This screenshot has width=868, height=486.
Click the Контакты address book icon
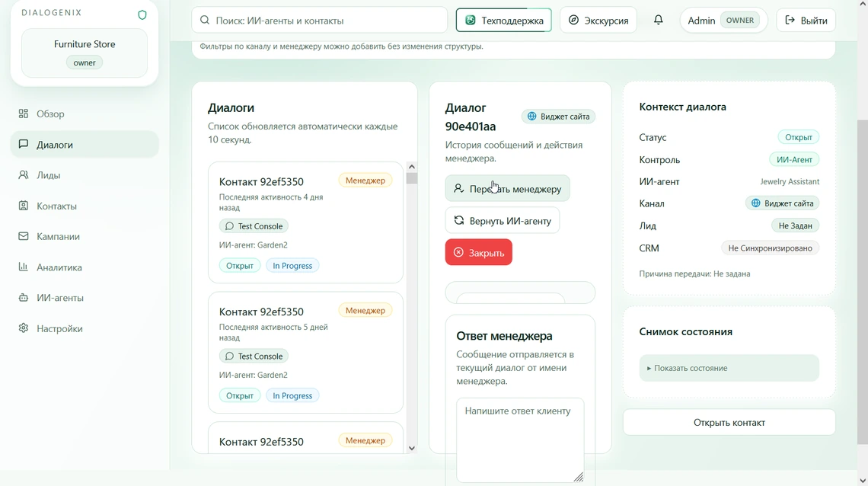coord(24,206)
